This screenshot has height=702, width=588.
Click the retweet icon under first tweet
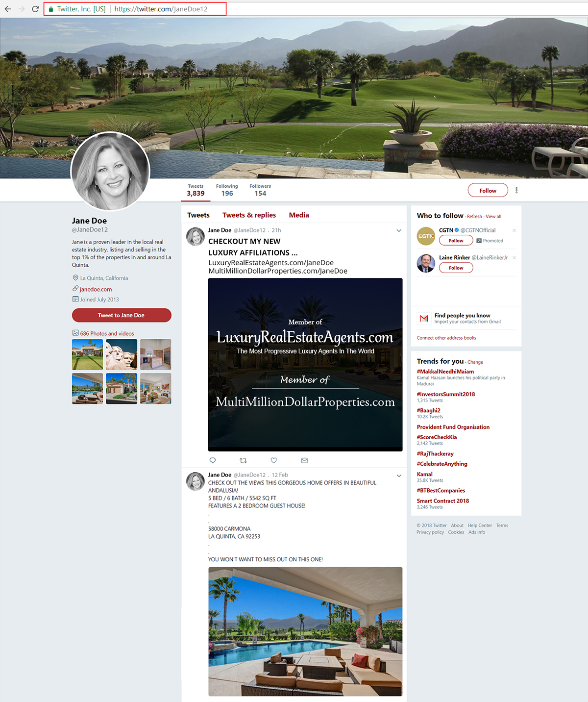[x=243, y=460]
